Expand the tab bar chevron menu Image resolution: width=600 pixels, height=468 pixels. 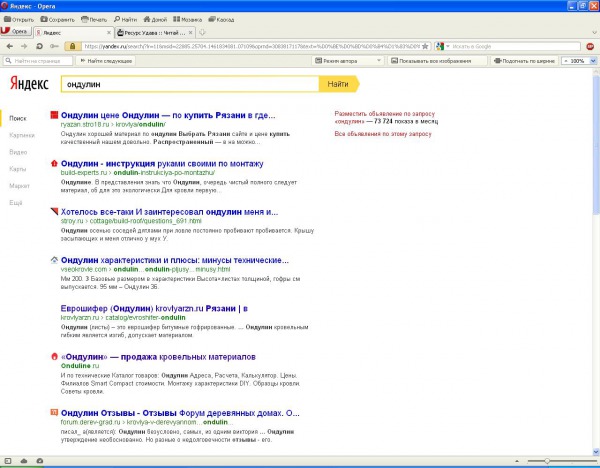coord(594,33)
